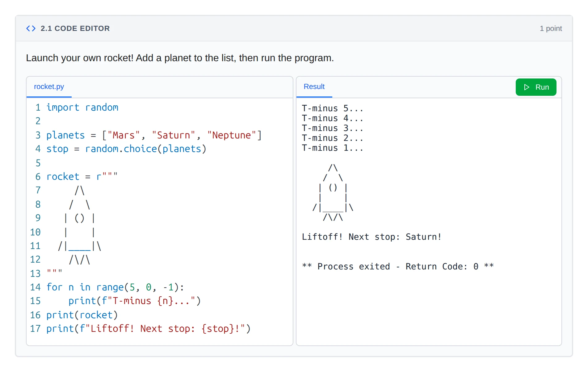Click the "Saturn" string in line 3

pyautogui.click(x=174, y=135)
